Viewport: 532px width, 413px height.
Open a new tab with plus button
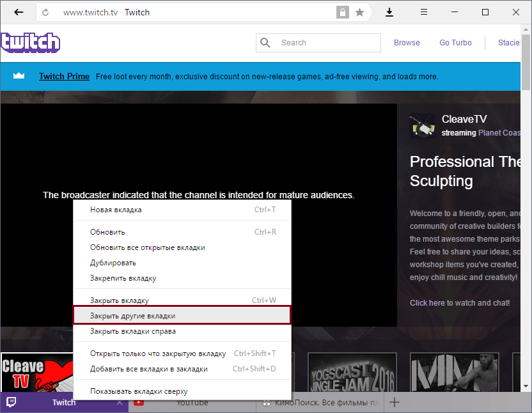pos(395,402)
